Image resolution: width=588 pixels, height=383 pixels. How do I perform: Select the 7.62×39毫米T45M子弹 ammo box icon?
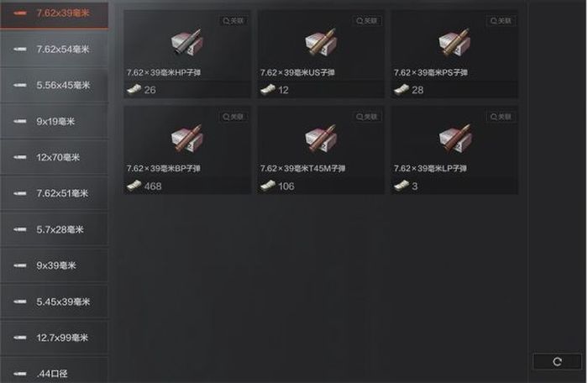[x=321, y=138]
